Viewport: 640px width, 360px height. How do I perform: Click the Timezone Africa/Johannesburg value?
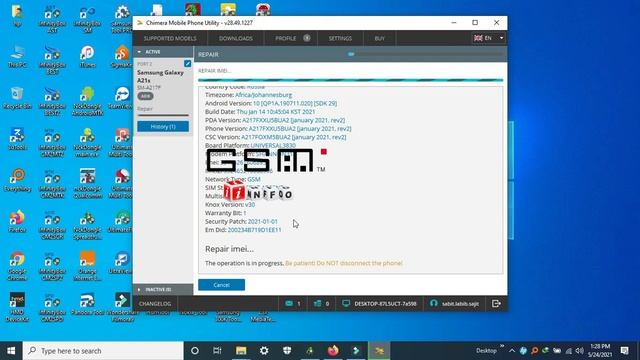click(263, 95)
